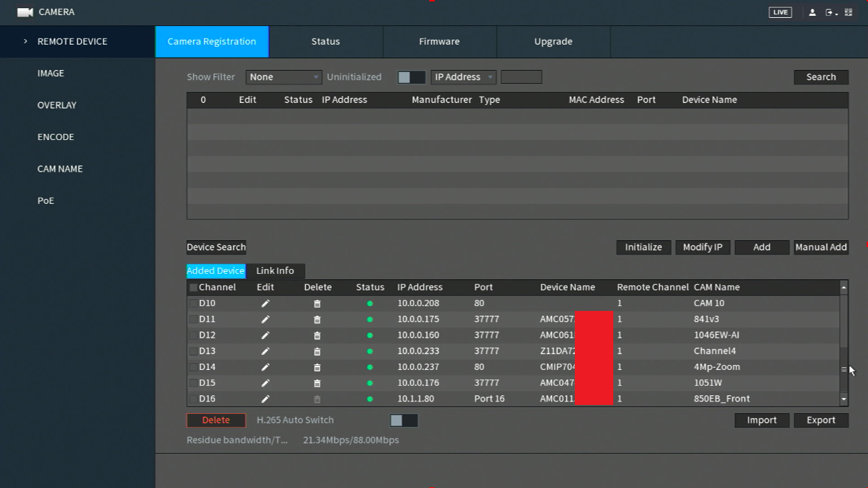
Task: Check the box for channel D15
Action: coord(194,383)
